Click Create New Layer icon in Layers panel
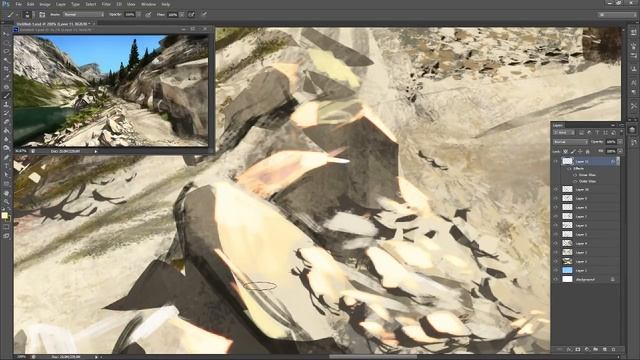Viewport: 640px width, 360px height. point(604,349)
